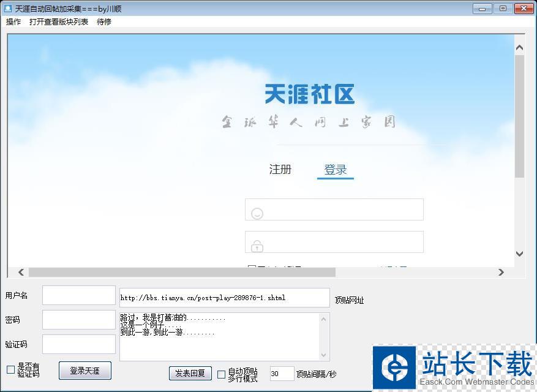Switch to the 注册 tab
Viewport: 537px width, 392px height.
280,169
